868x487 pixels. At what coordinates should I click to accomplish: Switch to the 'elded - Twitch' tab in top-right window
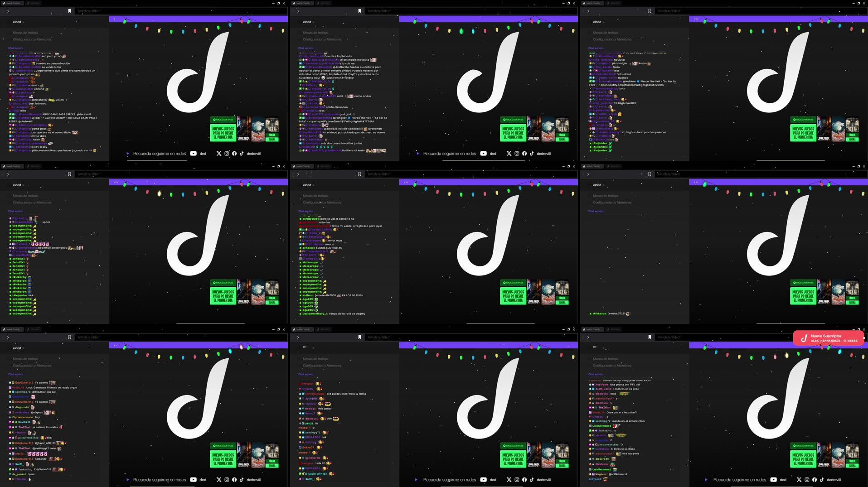(x=592, y=3)
